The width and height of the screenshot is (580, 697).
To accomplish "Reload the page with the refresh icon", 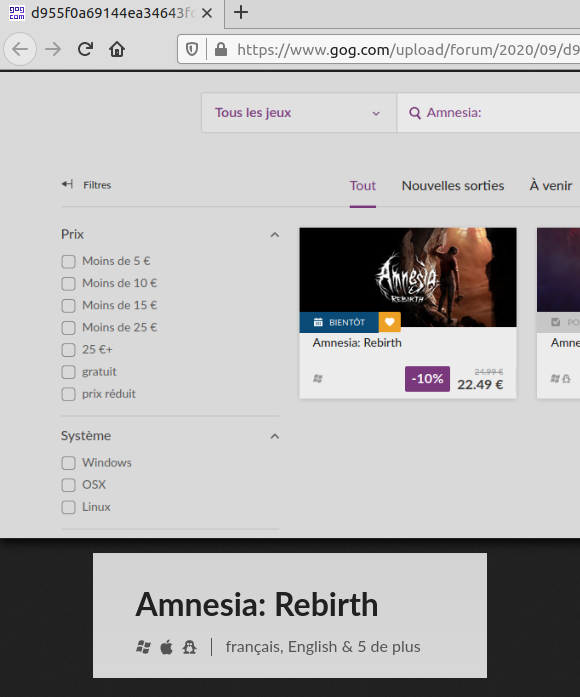I will tap(85, 49).
